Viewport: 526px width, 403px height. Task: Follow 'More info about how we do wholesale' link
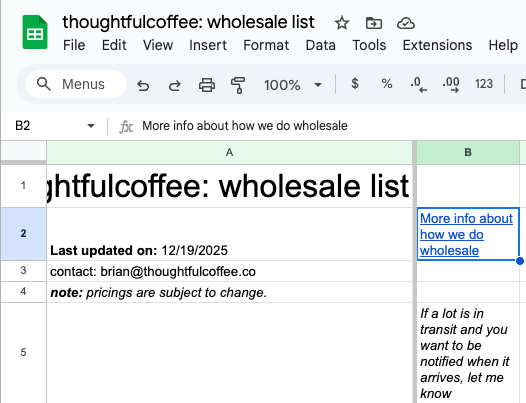pyautogui.click(x=466, y=234)
